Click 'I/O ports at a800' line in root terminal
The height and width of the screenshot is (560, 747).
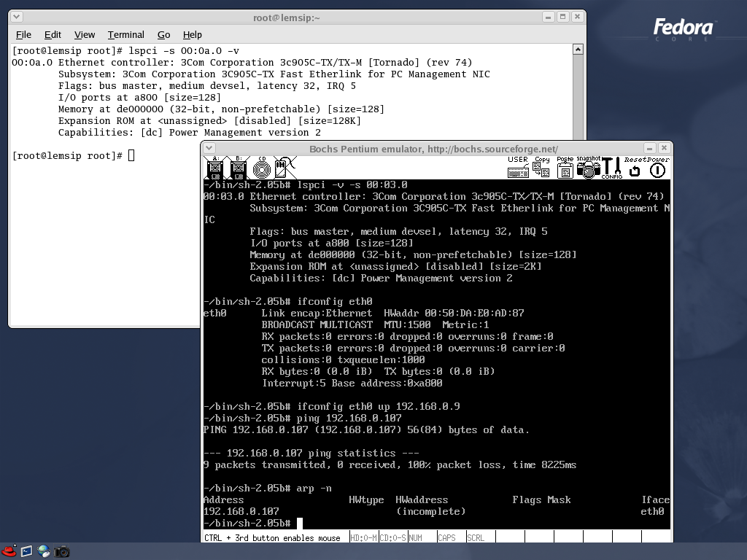click(139, 97)
